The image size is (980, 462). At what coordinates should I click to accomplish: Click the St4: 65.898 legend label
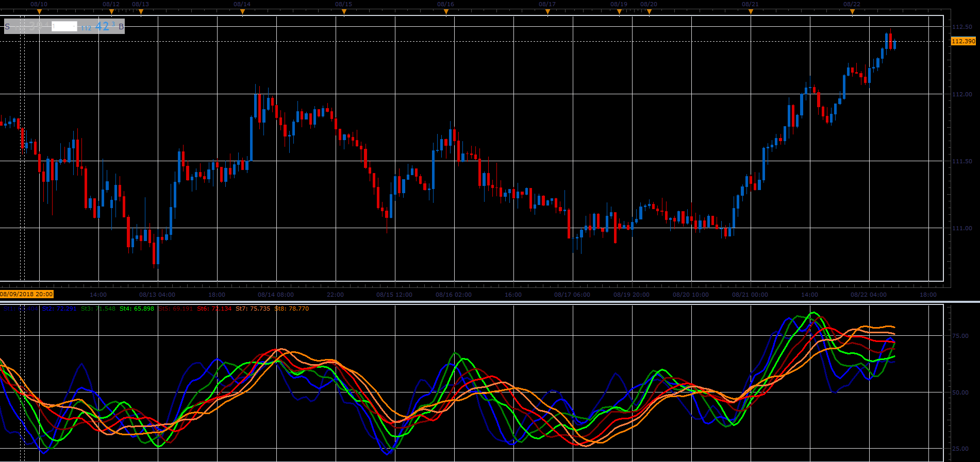(x=137, y=309)
